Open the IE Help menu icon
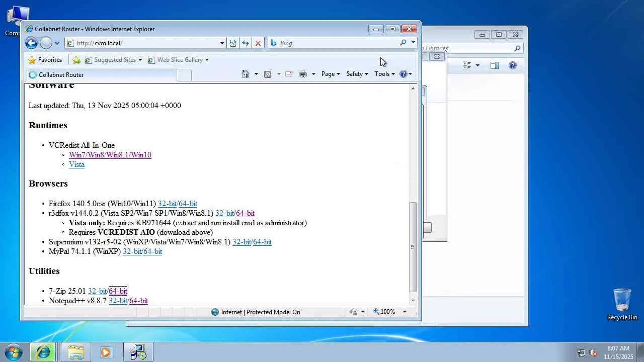 [x=406, y=74]
